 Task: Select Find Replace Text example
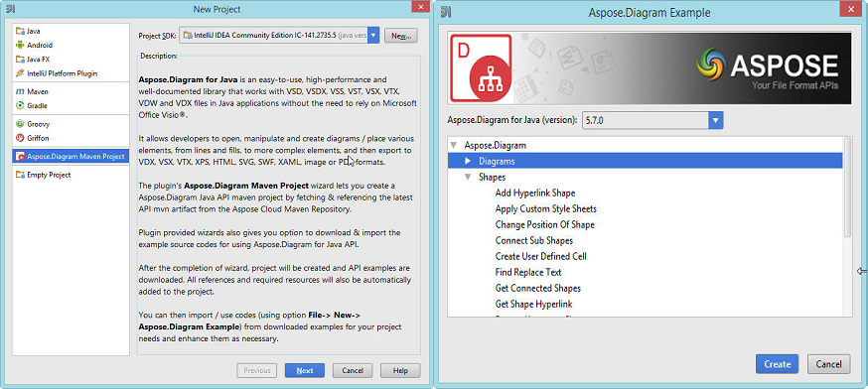tap(528, 272)
